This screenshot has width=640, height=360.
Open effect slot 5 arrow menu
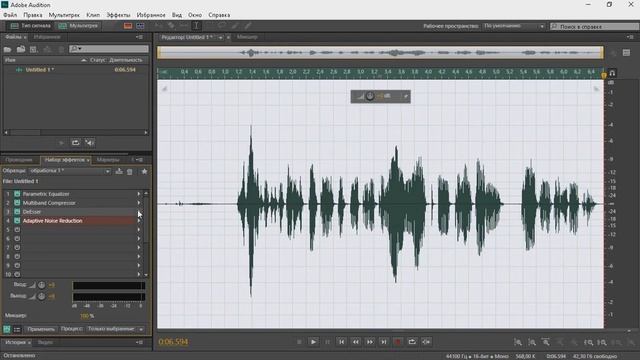139,230
